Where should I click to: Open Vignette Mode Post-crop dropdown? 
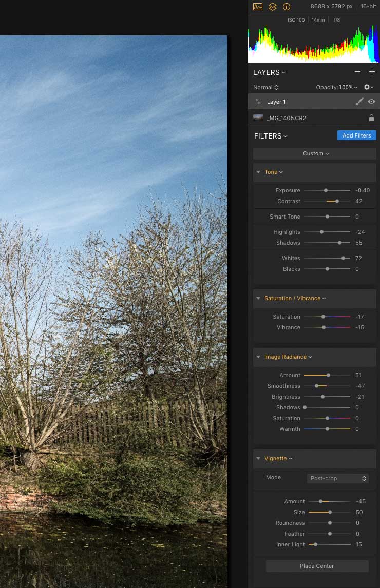(x=337, y=478)
